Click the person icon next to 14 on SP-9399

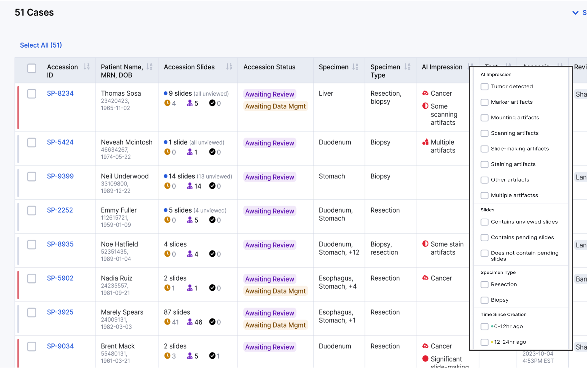(190, 186)
